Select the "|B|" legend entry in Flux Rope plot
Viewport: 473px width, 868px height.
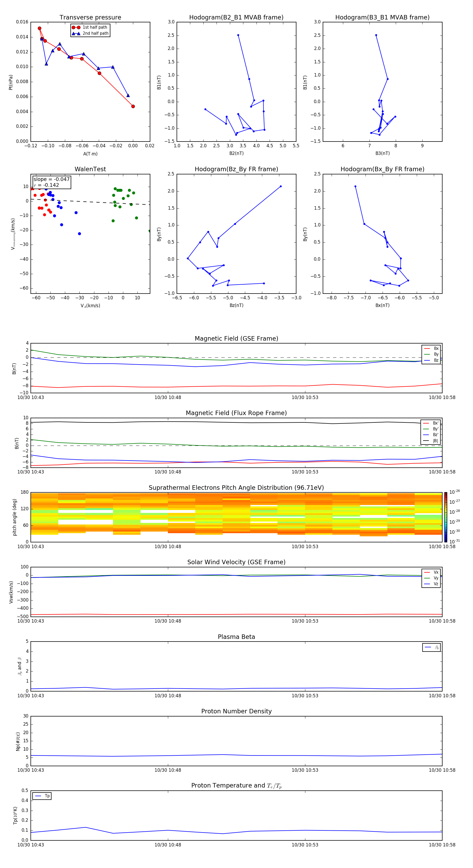click(431, 441)
